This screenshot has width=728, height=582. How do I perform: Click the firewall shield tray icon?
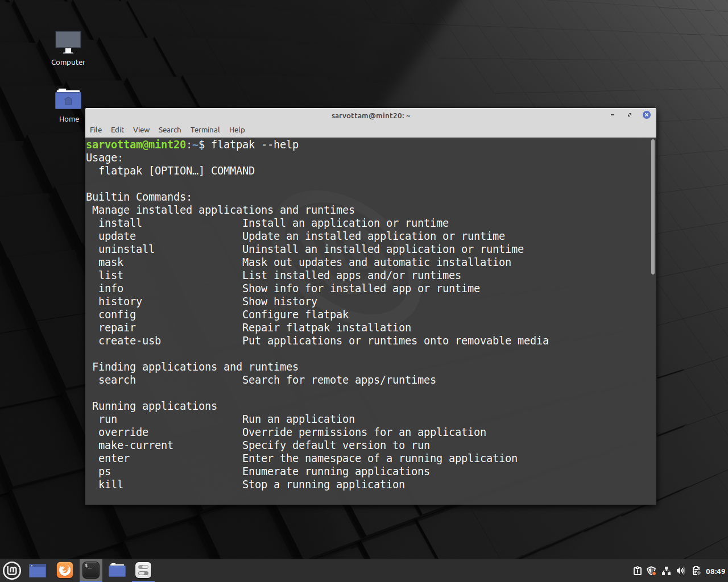[x=651, y=571]
